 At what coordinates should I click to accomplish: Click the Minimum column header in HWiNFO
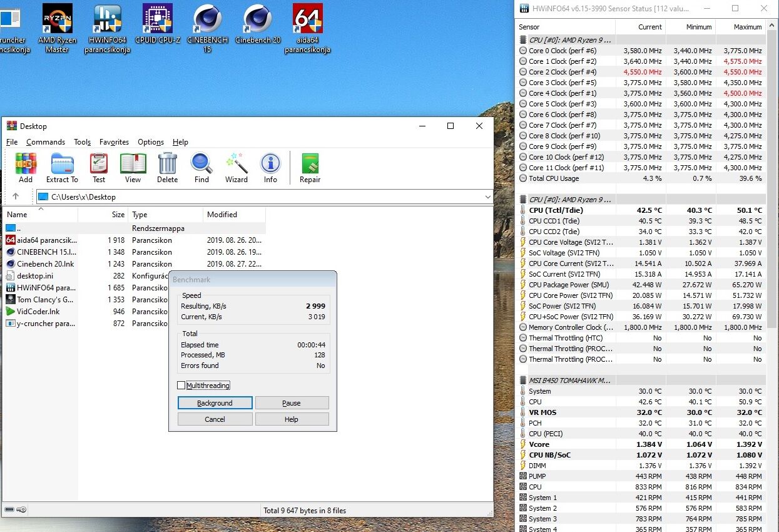coord(691,27)
